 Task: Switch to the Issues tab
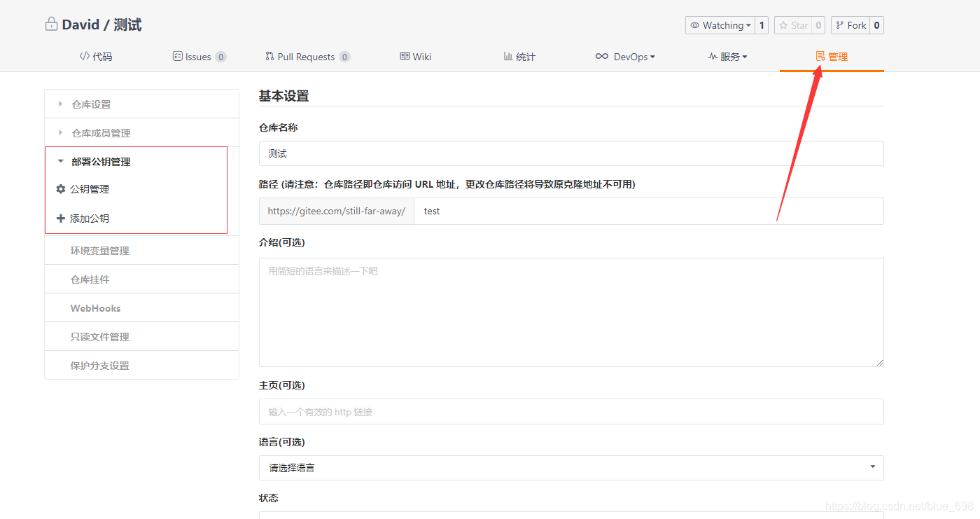199,57
